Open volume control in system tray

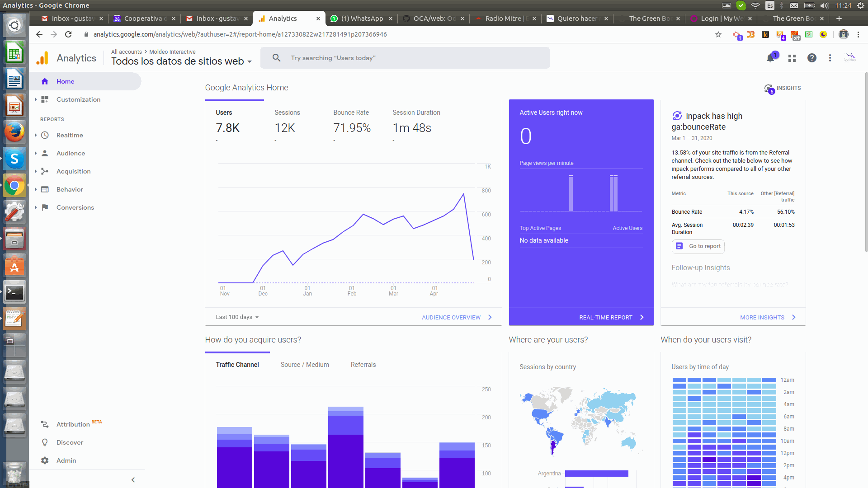click(824, 5)
